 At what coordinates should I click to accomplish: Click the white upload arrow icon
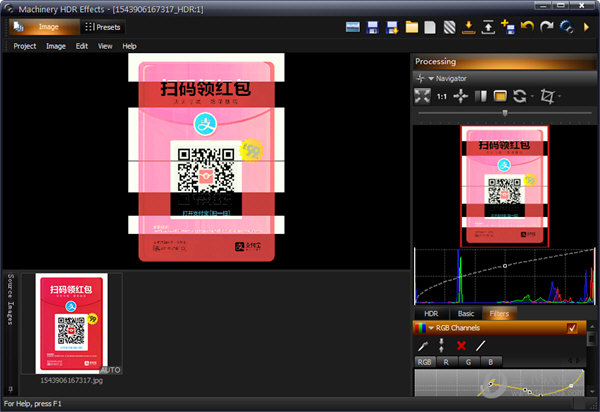tap(488, 28)
